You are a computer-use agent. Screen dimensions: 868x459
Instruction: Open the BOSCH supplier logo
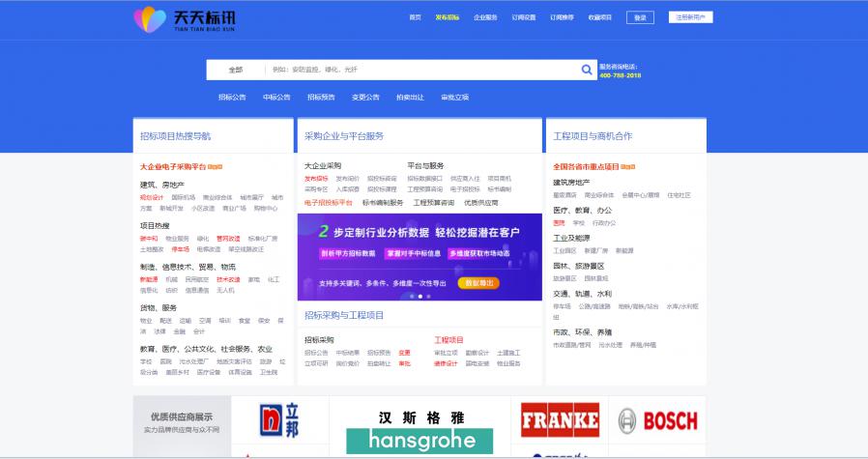point(657,420)
